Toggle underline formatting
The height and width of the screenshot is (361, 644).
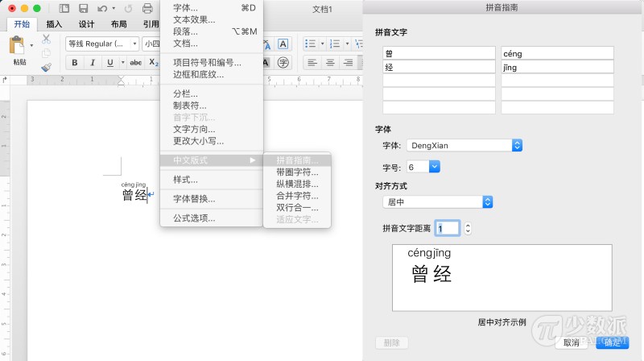(x=110, y=63)
